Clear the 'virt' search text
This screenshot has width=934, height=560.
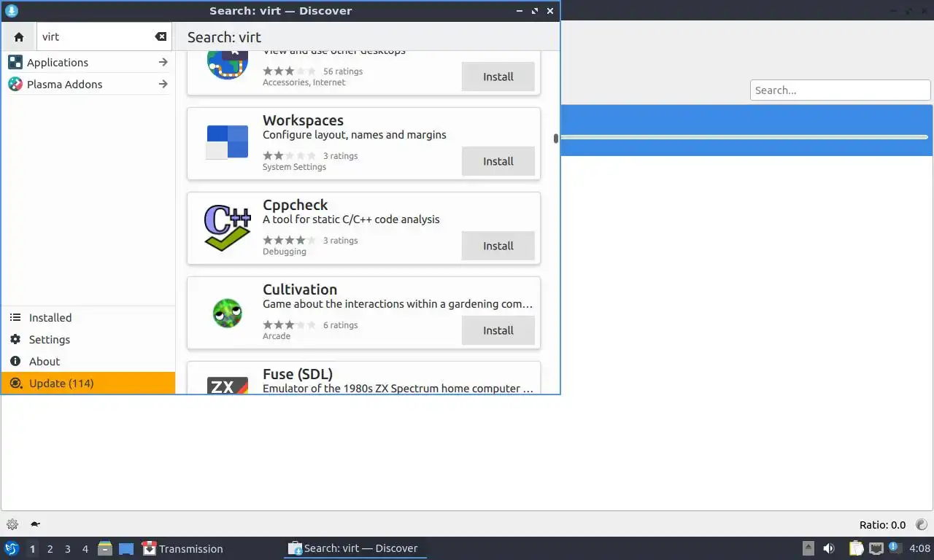click(161, 36)
